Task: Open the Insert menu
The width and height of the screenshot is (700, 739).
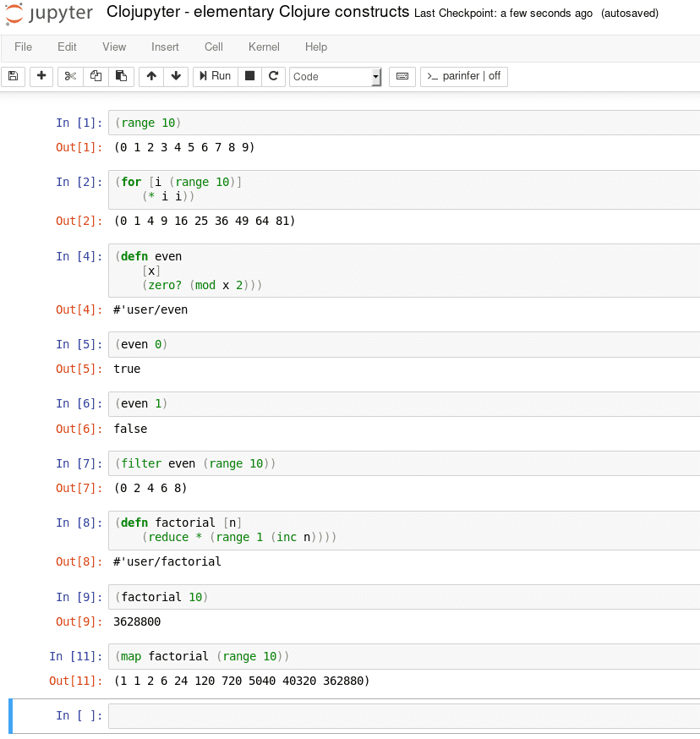Action: (165, 47)
